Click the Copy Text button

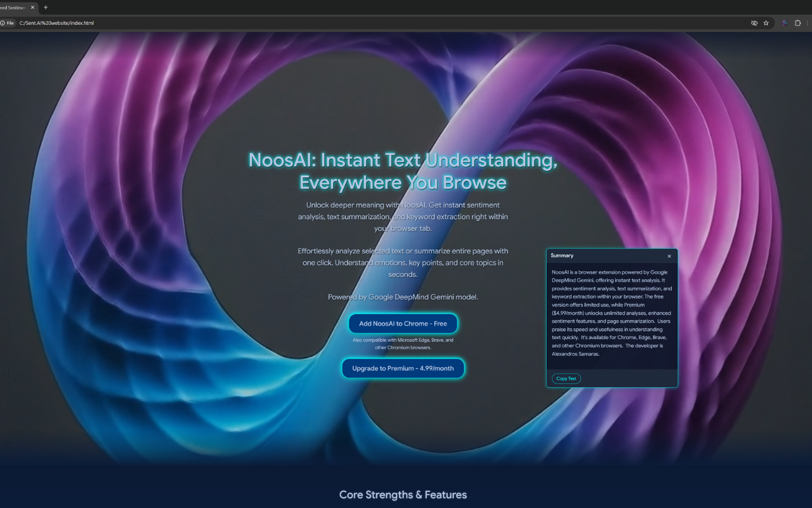tap(566, 378)
